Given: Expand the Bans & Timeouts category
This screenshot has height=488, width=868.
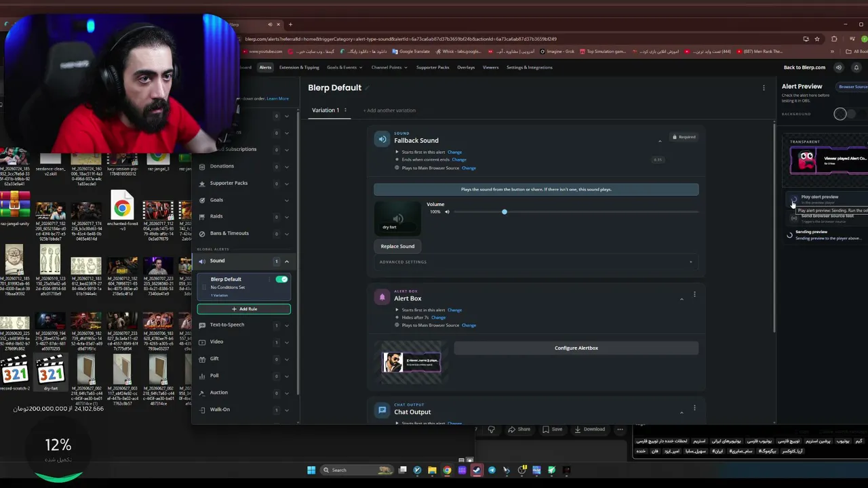Looking at the screenshot, I should click(x=286, y=233).
